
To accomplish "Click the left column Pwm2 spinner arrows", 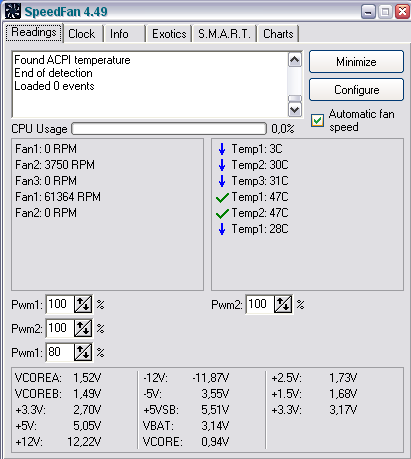I will 83,328.
